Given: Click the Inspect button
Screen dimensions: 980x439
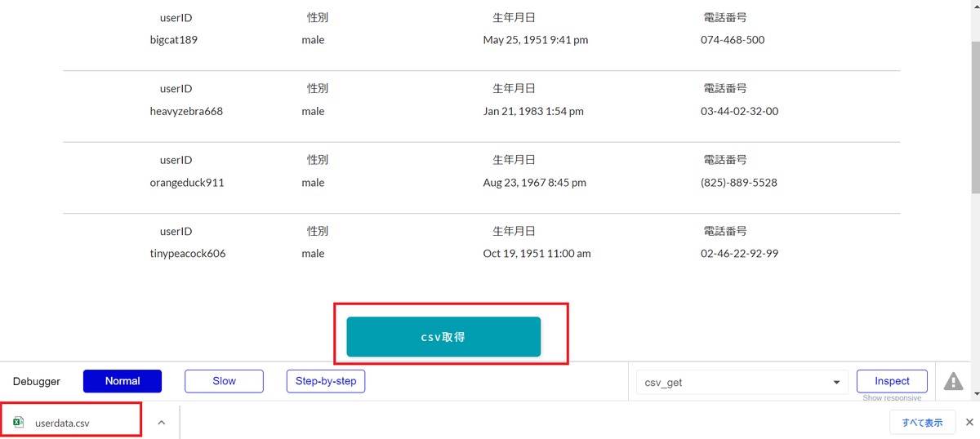Looking at the screenshot, I should pyautogui.click(x=892, y=381).
